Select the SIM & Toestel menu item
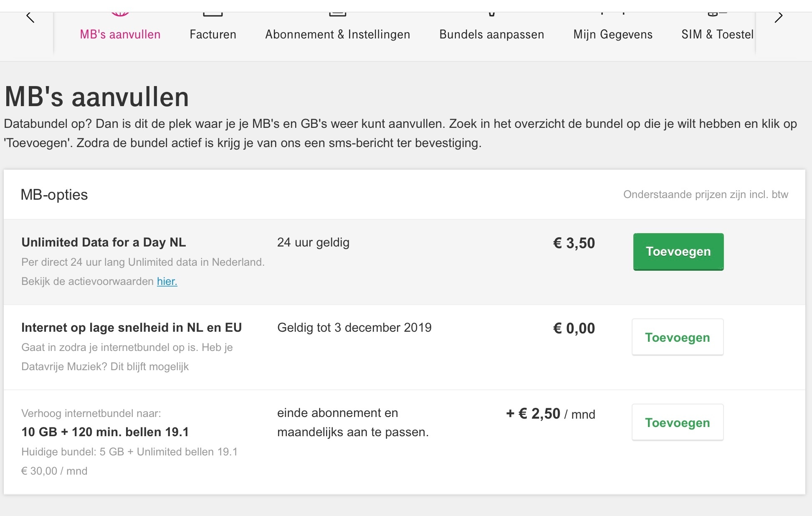Image resolution: width=812 pixels, height=516 pixels. click(718, 34)
